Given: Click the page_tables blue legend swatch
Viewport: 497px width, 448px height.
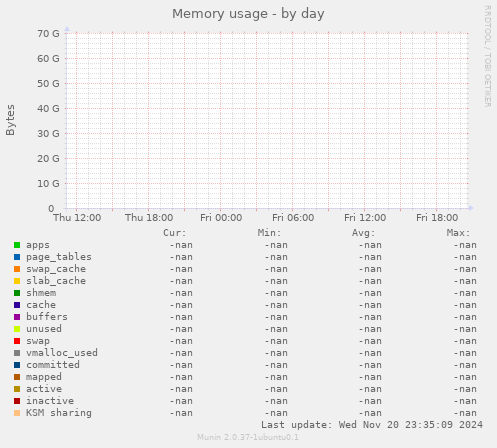Looking at the screenshot, I should (x=17, y=257).
